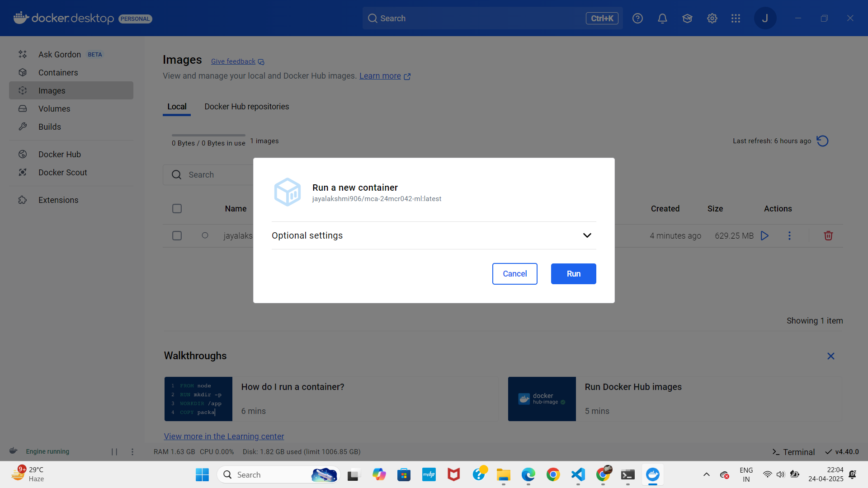868x488 pixels.
Task: Click the Images sidebar icon
Action: tap(23, 90)
